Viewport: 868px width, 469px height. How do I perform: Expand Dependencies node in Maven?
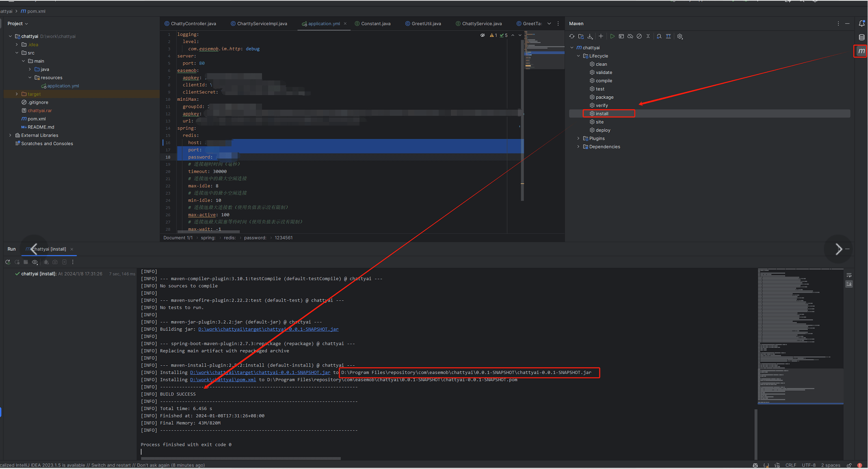[578, 147]
